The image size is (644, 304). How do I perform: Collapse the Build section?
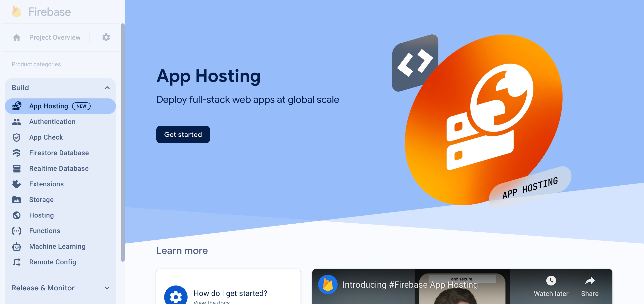[107, 87]
